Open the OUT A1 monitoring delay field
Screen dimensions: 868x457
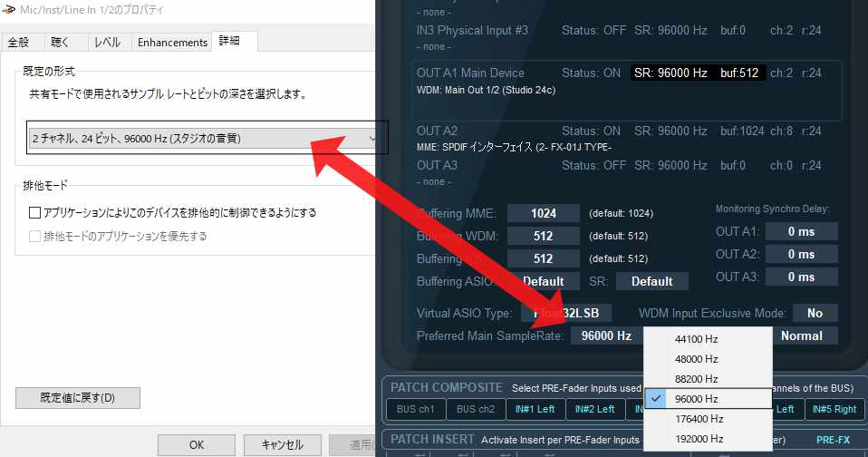tap(801, 231)
